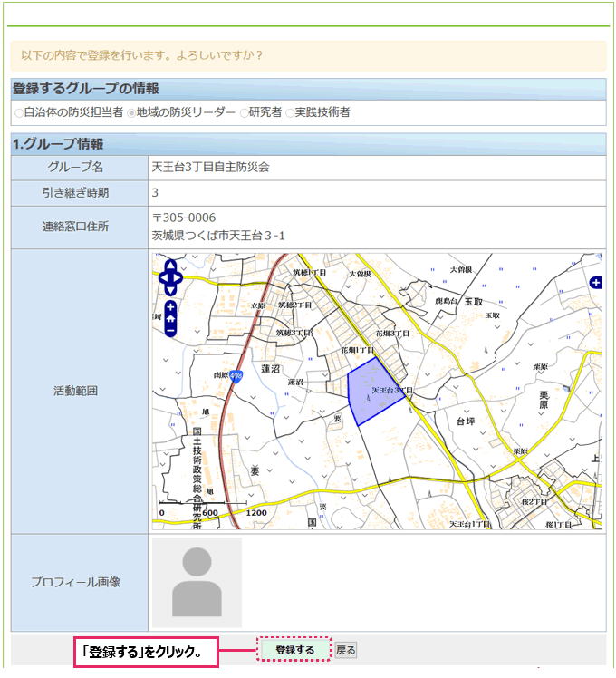Click the default profile image placeholder
The width and height of the screenshot is (616, 678).
(197, 582)
